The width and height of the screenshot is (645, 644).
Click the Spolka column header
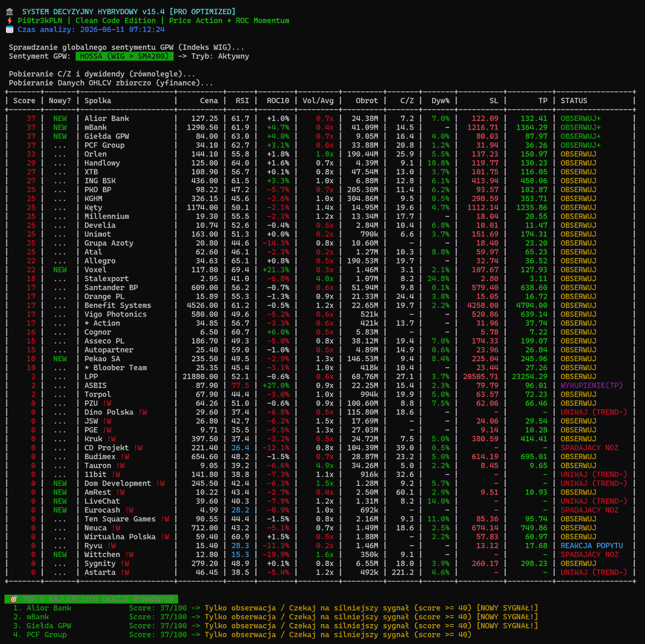pyautogui.click(x=98, y=101)
